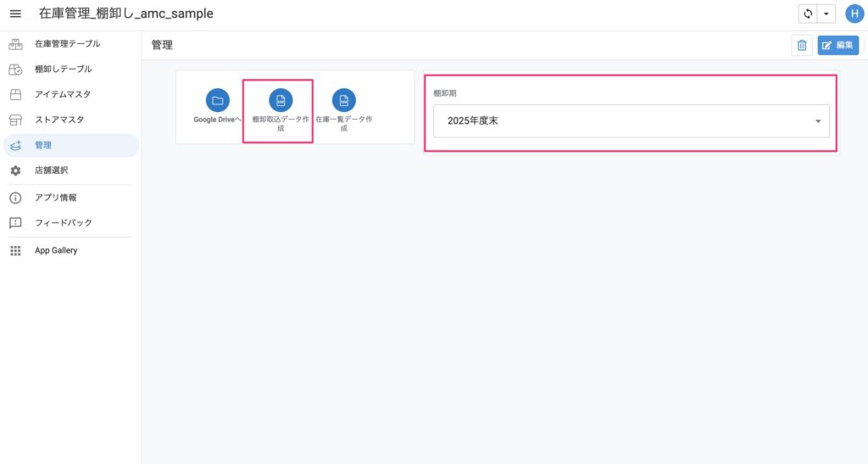Open ストアマスタ in sidebar

(x=71, y=120)
